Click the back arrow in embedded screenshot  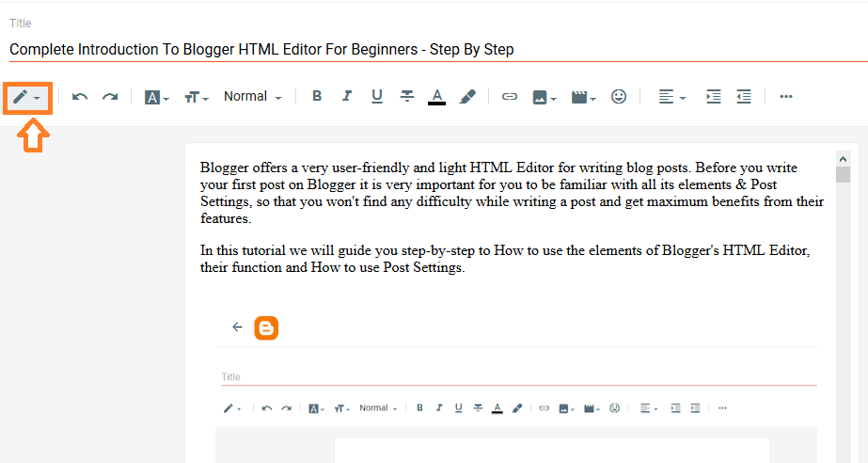[x=237, y=327]
